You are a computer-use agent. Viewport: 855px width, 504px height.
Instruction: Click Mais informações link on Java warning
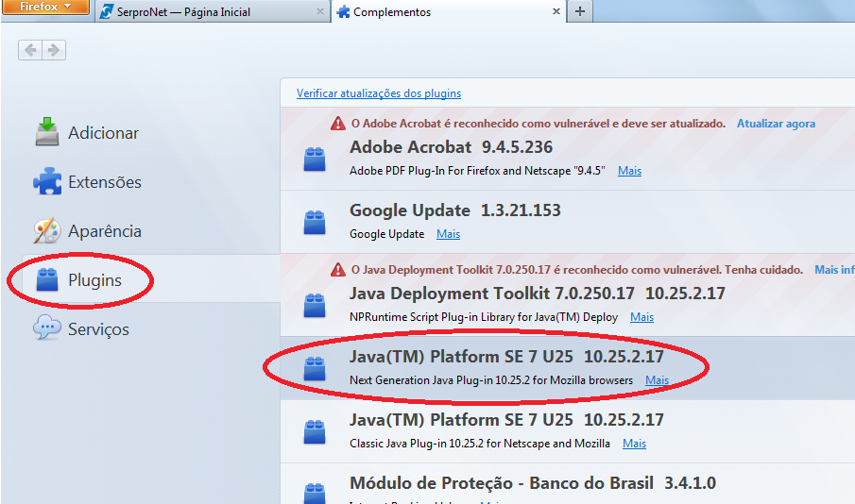[x=833, y=270]
